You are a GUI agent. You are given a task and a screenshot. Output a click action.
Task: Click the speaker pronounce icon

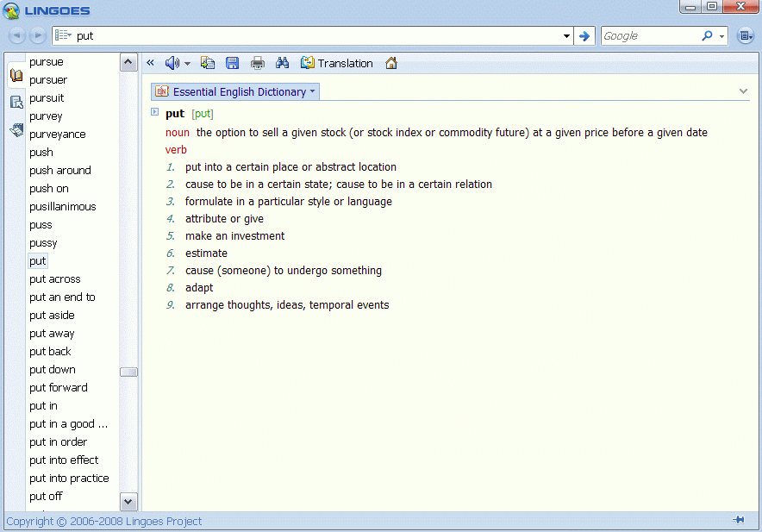click(x=172, y=63)
